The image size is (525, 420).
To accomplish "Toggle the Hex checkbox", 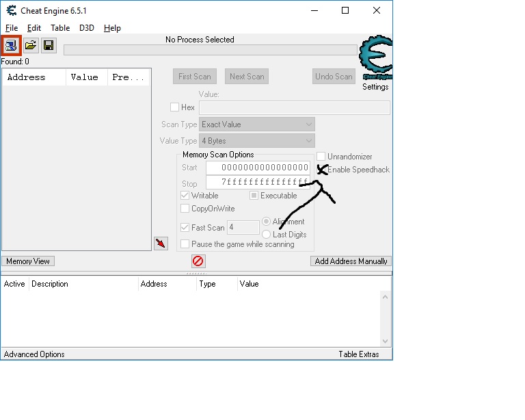I will (x=175, y=107).
